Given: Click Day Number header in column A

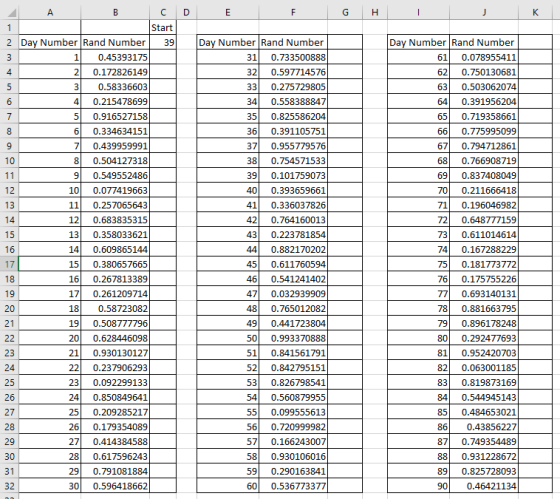Looking at the screenshot, I should [x=50, y=43].
